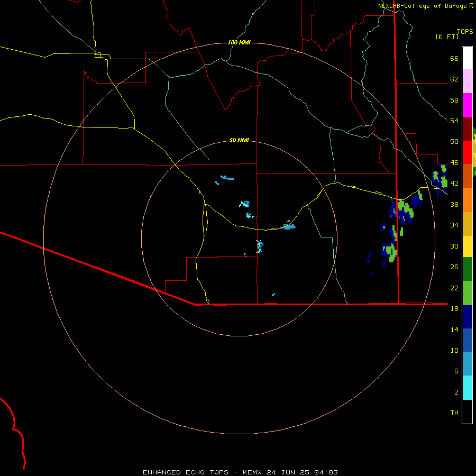Click the 50 NMI range ring label
The width and height of the screenshot is (476, 476).
coord(239,140)
